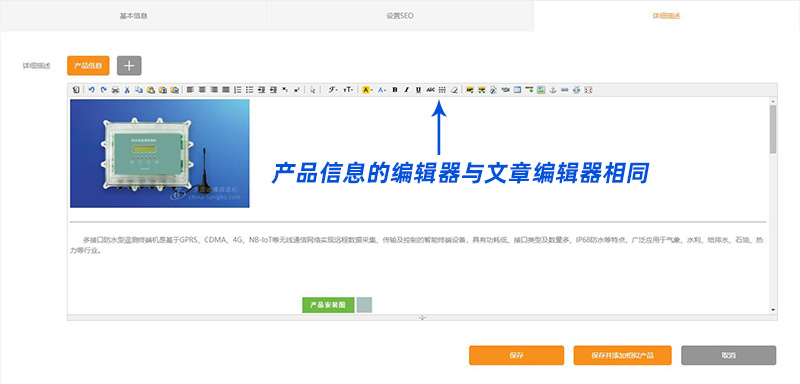Click the product device image in editor
The height and width of the screenshot is (384, 800).
point(160,153)
